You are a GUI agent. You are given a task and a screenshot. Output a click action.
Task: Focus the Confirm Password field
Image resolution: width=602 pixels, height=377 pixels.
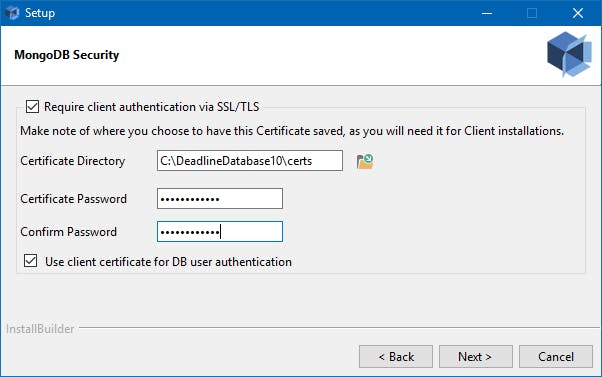(220, 231)
